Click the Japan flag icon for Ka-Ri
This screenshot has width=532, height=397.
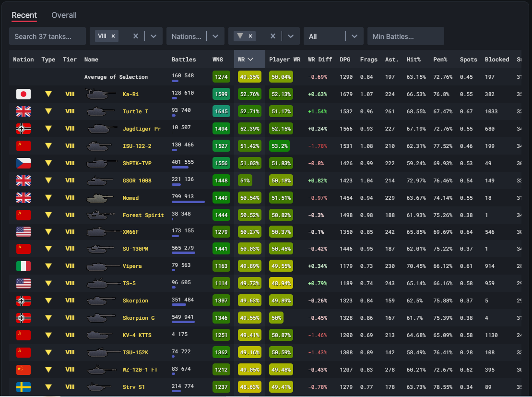click(x=23, y=94)
